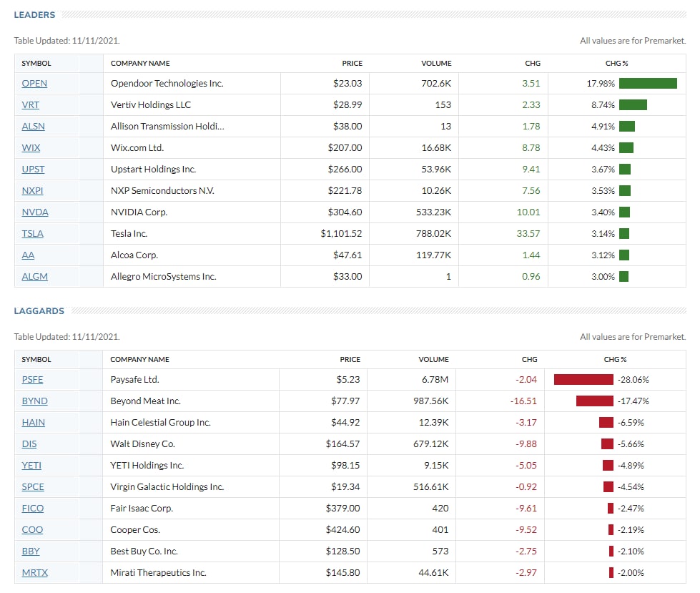Open the MRTX ticker link

(34, 572)
